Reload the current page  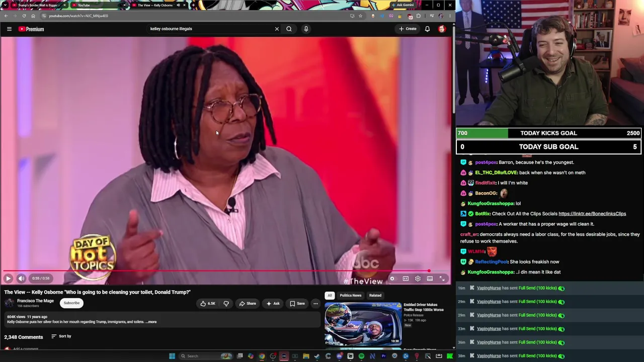pos(24,16)
